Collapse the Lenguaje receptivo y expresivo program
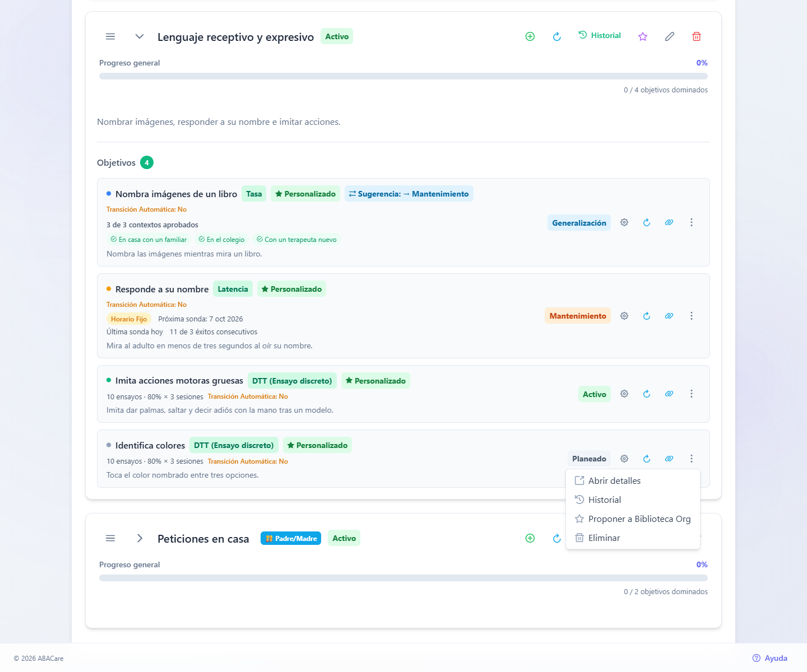Image resolution: width=807 pixels, height=672 pixels. [140, 36]
